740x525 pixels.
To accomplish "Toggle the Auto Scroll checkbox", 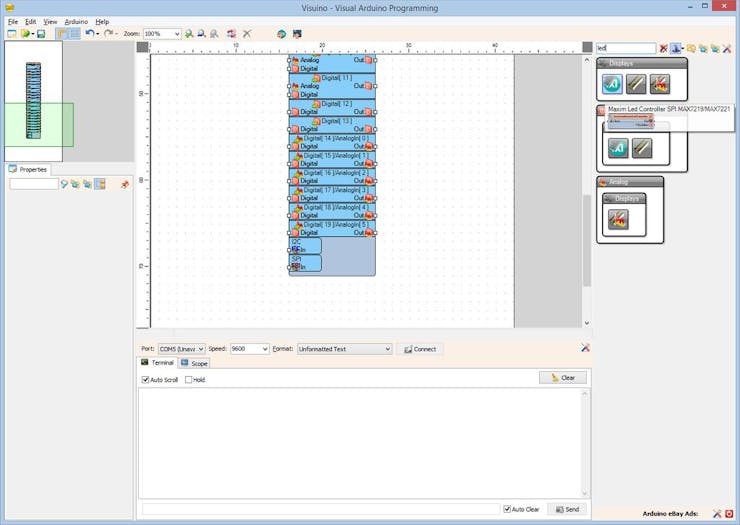I will 145,380.
